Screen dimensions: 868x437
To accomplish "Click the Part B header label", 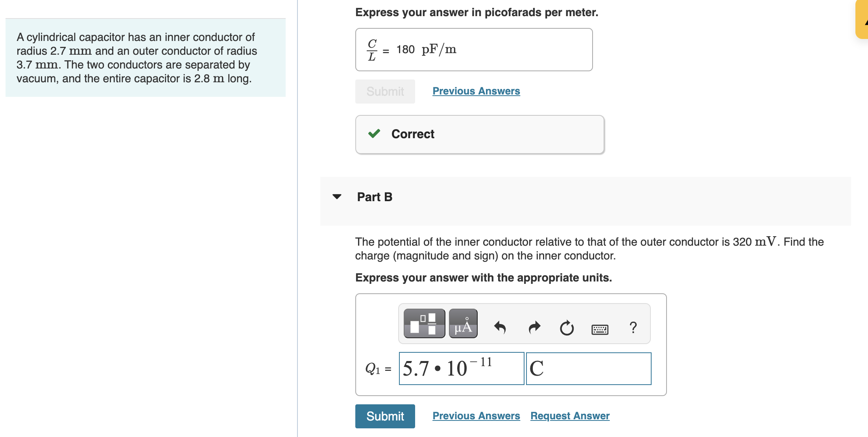I will (x=375, y=197).
